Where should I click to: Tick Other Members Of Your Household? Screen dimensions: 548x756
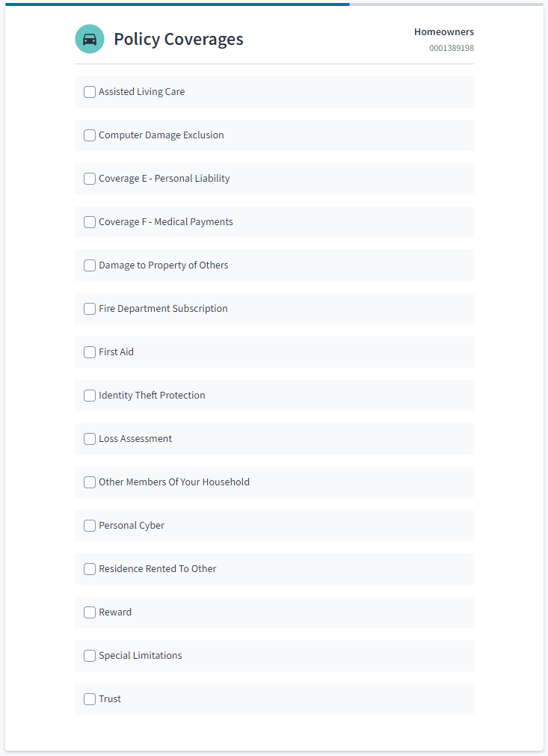(x=90, y=482)
